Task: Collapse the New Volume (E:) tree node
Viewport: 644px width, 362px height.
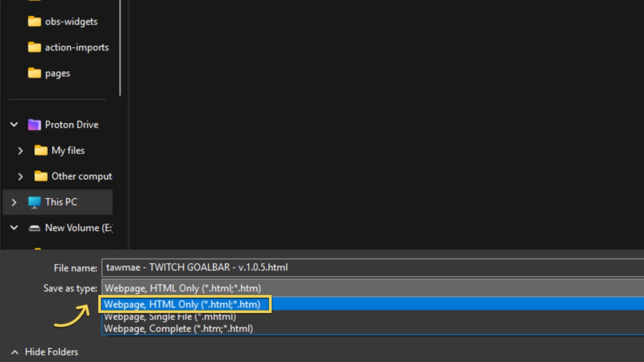Action: click(14, 228)
